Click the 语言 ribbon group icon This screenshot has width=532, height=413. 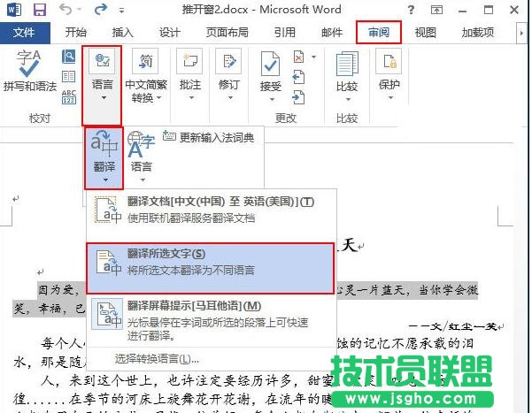[102, 61]
